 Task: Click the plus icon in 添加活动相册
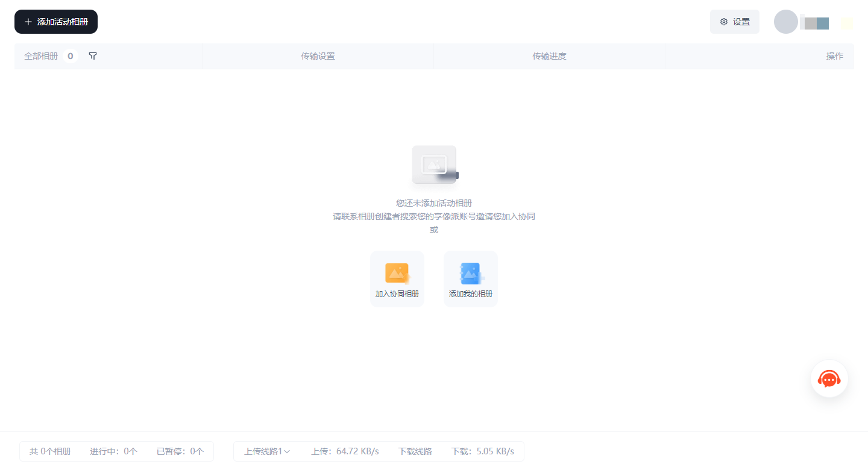point(28,22)
